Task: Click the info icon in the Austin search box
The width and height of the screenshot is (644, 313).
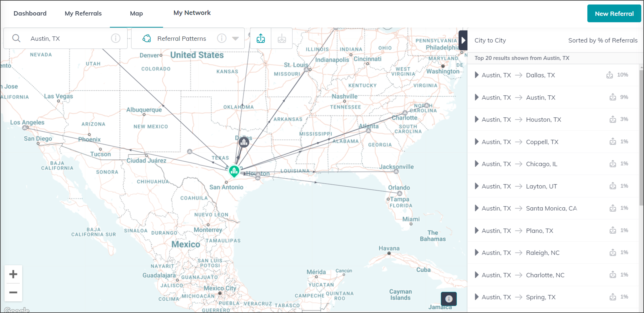Action: [115, 38]
